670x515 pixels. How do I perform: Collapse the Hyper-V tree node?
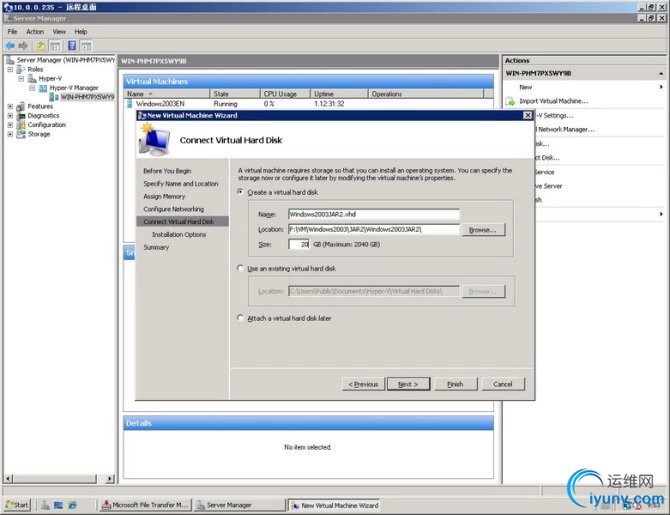point(21,79)
